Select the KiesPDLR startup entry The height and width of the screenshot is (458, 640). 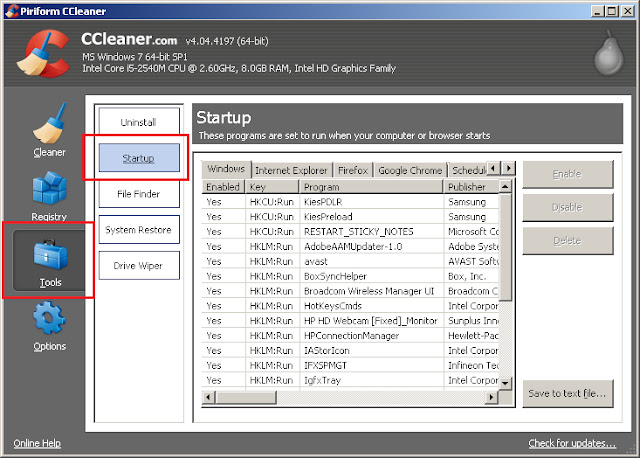click(351, 202)
